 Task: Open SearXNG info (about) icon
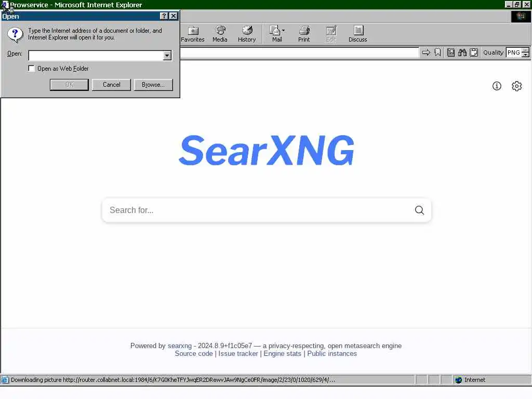coord(497,86)
